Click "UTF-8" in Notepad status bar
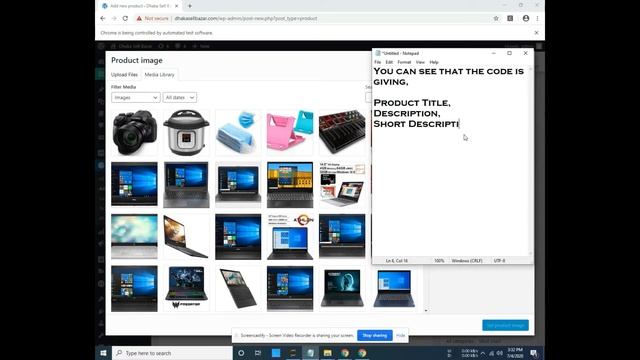 pos(499,260)
